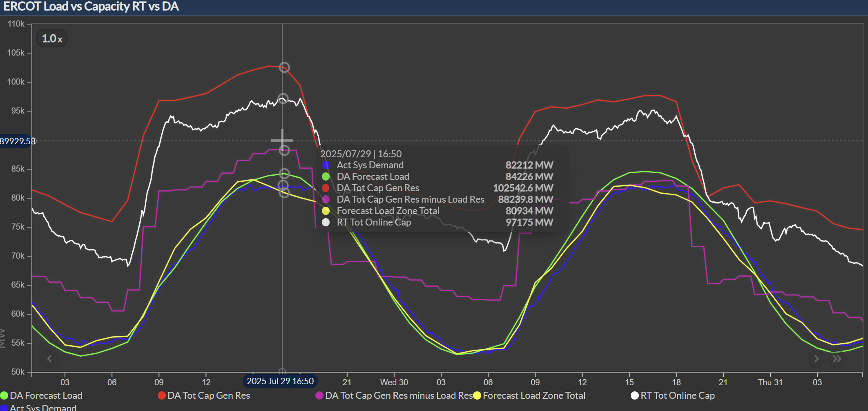The image size is (868, 411).
Task: Toggle Forecast Load Zone Total legend entry
Action: (529, 395)
